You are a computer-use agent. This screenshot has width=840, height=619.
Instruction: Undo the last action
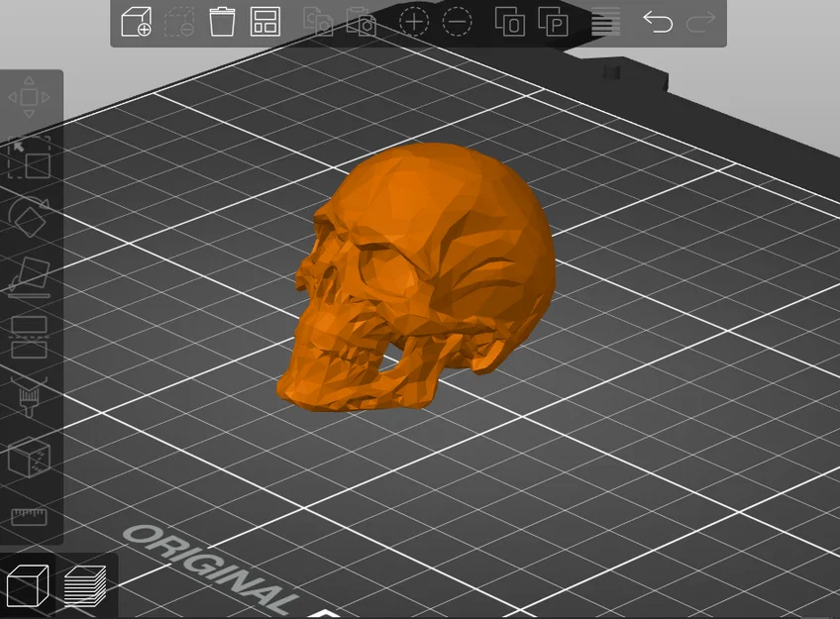[x=658, y=22]
